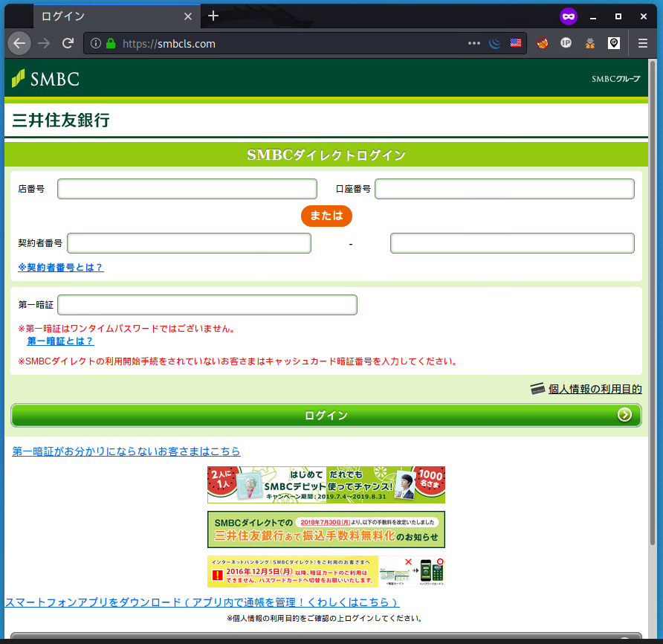The width and height of the screenshot is (663, 644).
Task: Click the orange または badge
Action: point(326,216)
